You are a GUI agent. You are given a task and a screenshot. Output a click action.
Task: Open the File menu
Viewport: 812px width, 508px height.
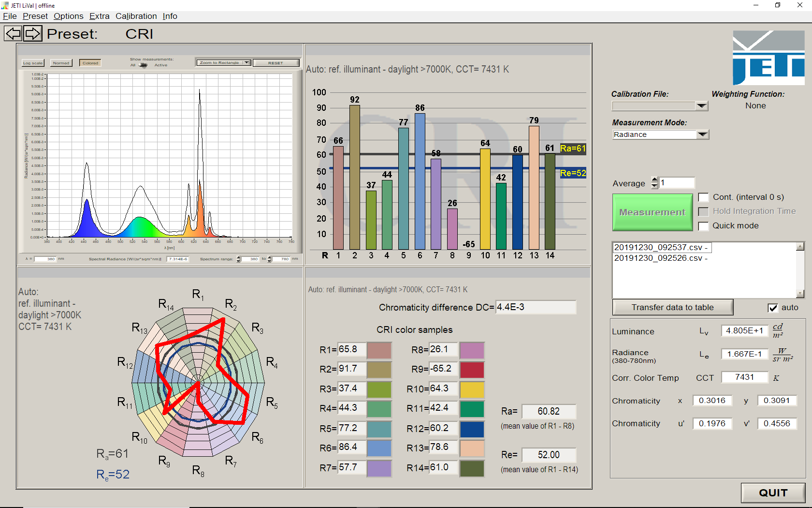pos(10,16)
